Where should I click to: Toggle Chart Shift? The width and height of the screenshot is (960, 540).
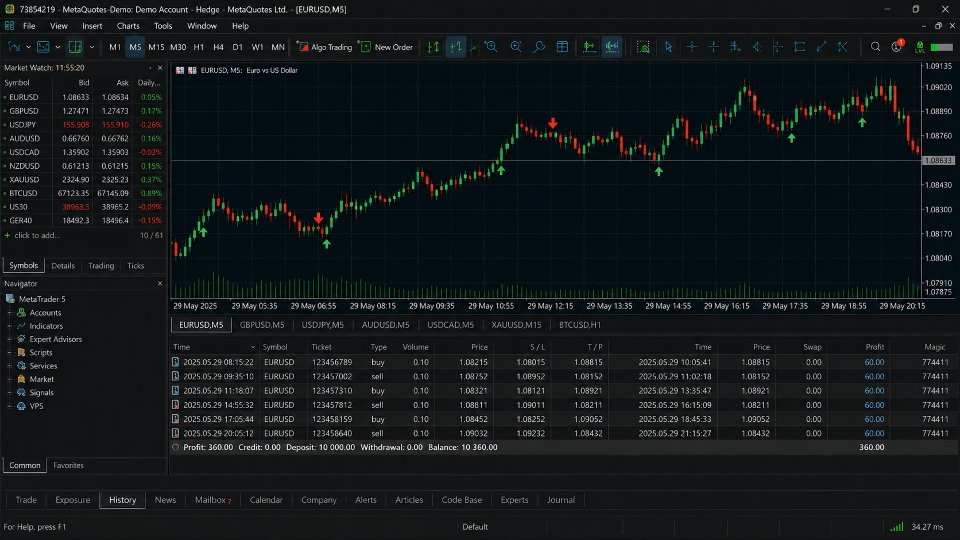(612, 47)
